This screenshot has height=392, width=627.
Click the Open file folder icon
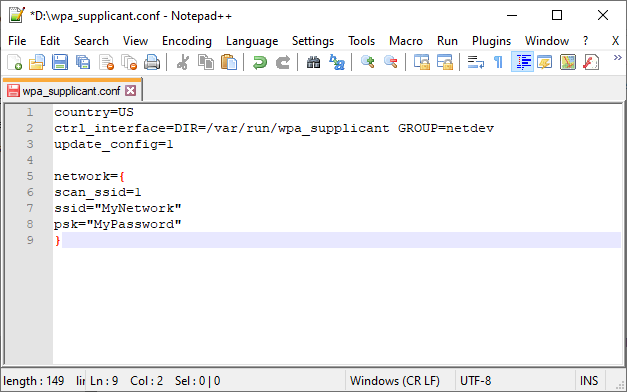(x=37, y=62)
